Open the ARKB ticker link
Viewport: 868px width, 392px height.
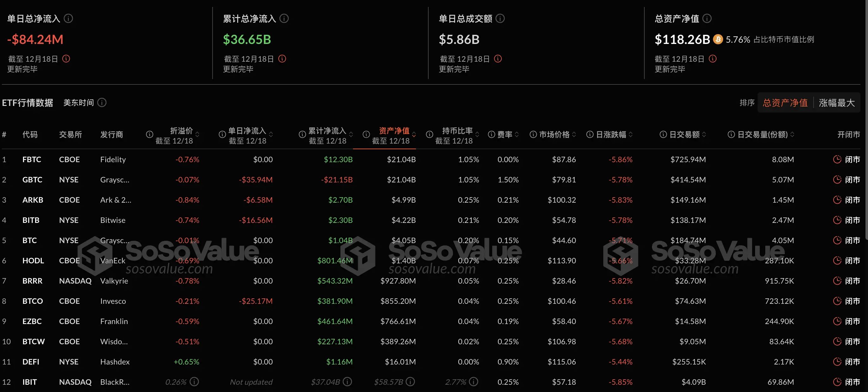(33, 200)
